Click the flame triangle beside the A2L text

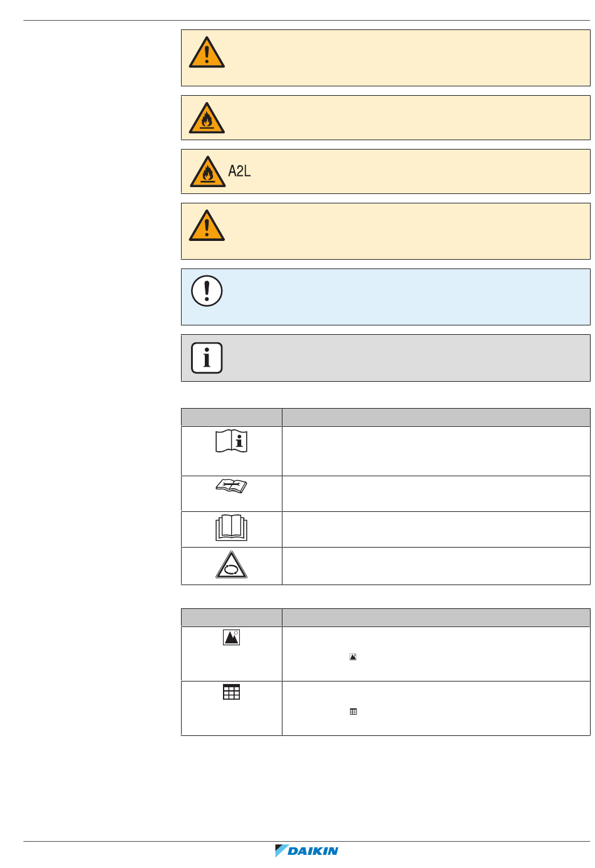[207, 171]
